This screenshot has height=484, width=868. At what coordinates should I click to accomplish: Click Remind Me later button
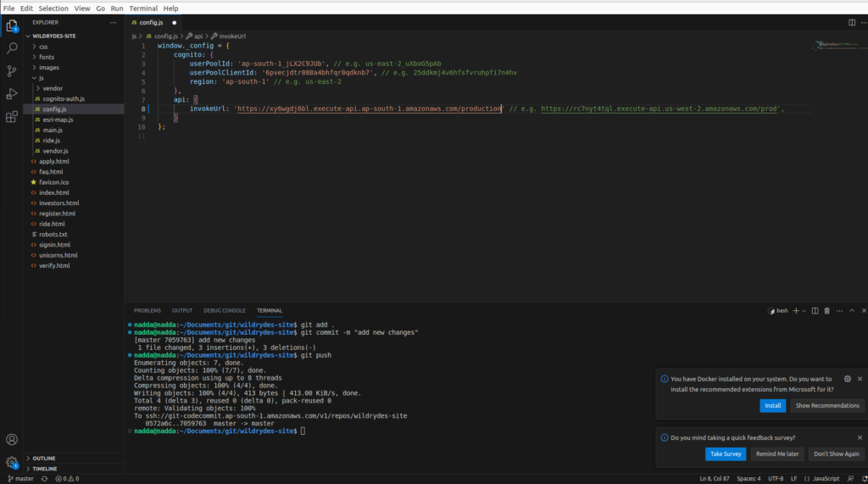pos(777,454)
